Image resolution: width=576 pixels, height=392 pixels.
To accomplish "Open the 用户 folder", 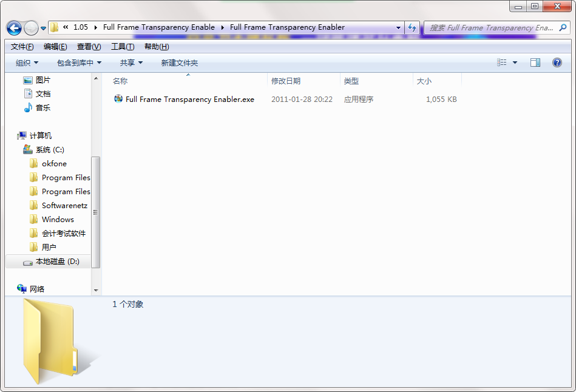I will tap(49, 247).
